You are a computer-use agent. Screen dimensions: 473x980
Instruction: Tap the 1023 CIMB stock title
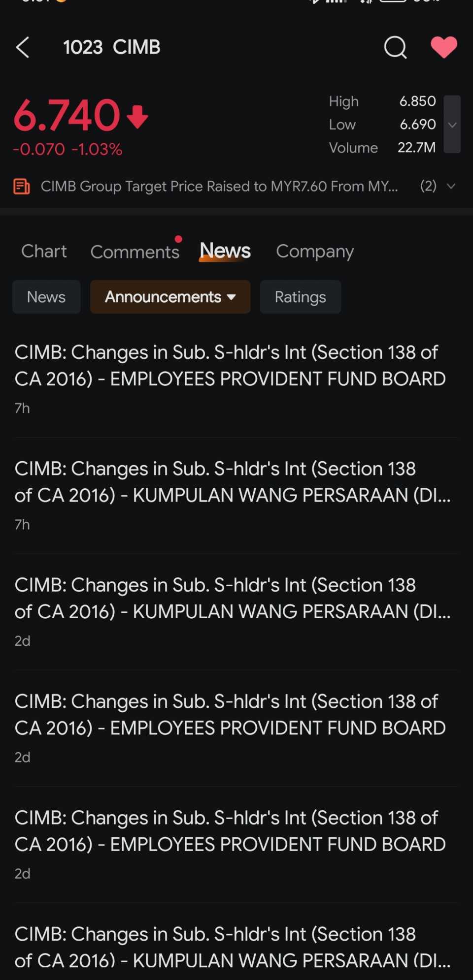112,48
